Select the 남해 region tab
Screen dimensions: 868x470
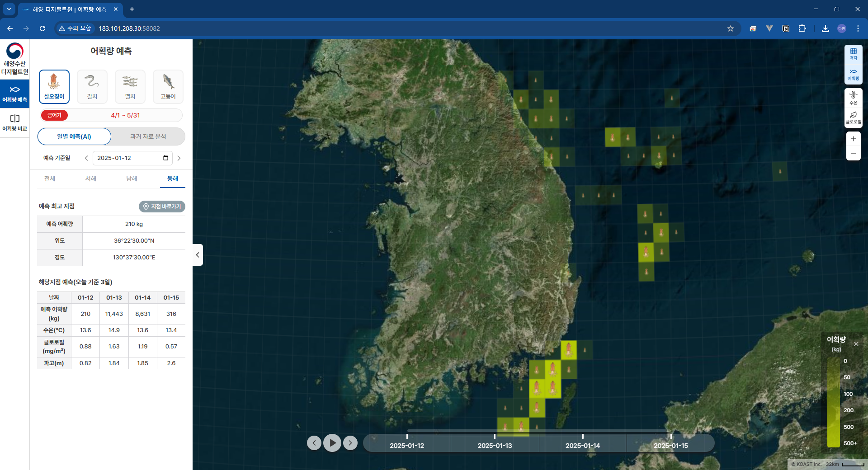tap(132, 179)
